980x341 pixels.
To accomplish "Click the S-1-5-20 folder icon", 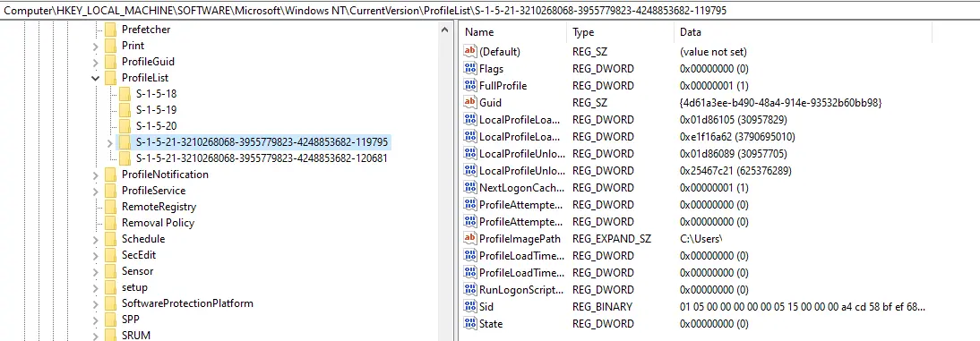I will 125,126.
